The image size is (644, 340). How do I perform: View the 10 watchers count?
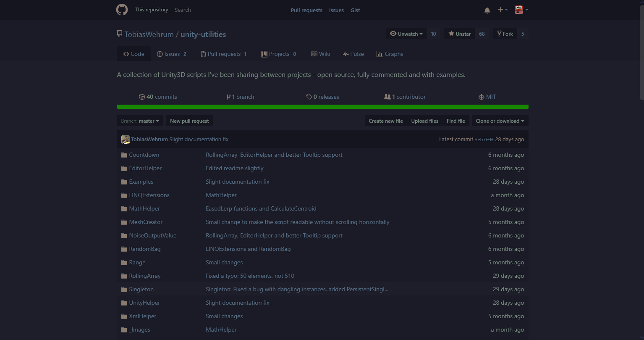(x=434, y=34)
